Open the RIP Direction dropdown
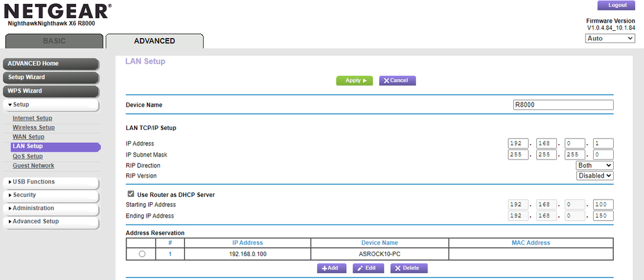 click(x=594, y=165)
